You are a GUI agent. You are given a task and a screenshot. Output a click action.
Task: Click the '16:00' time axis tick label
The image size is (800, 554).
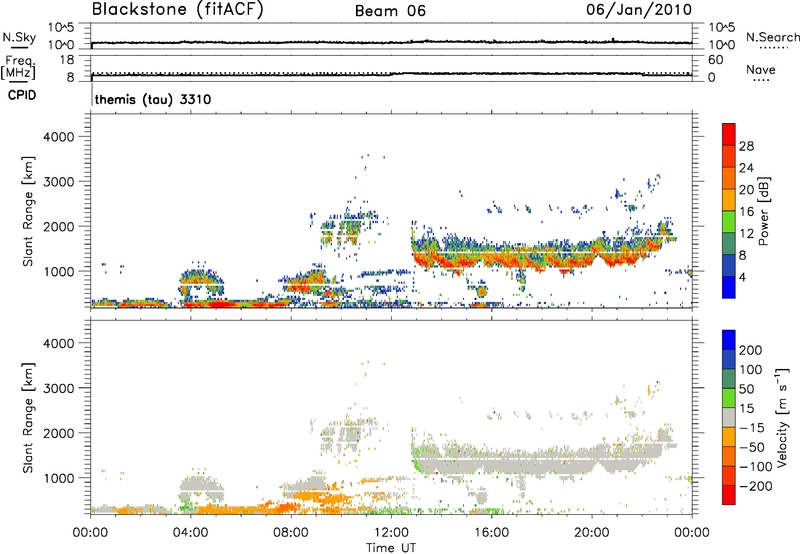pyautogui.click(x=491, y=533)
